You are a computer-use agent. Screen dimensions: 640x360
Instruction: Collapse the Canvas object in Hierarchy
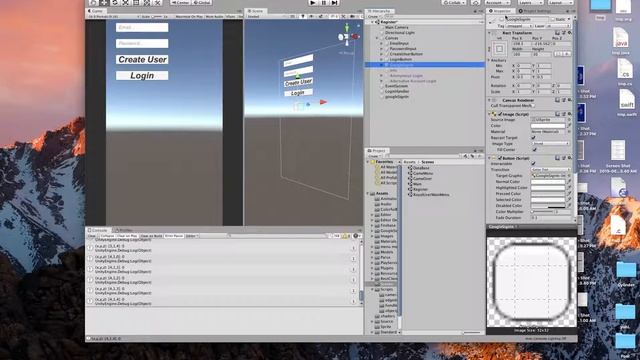377,38
